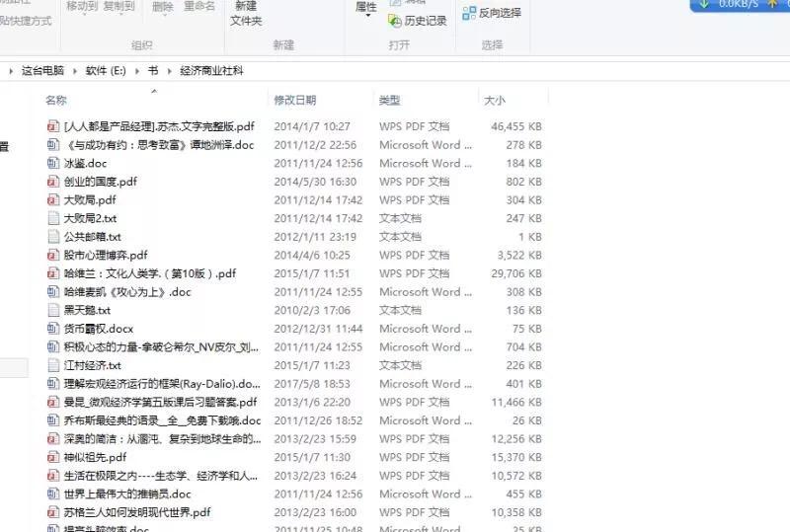Screen dimensions: 790x532
Task: Expand the chevron between 书 and 经济商业社科
Action: tap(169, 71)
